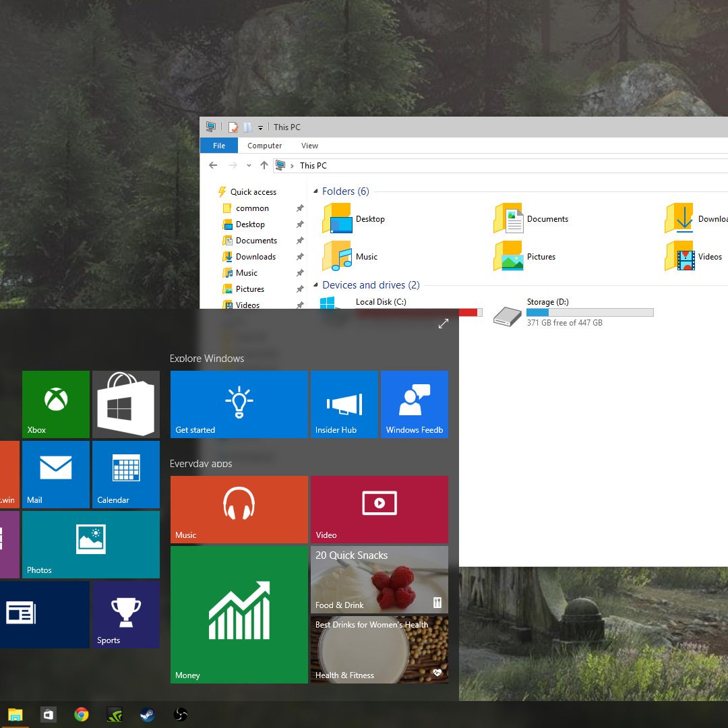Go back in File Explorer
The image size is (728, 728).
[x=213, y=165]
